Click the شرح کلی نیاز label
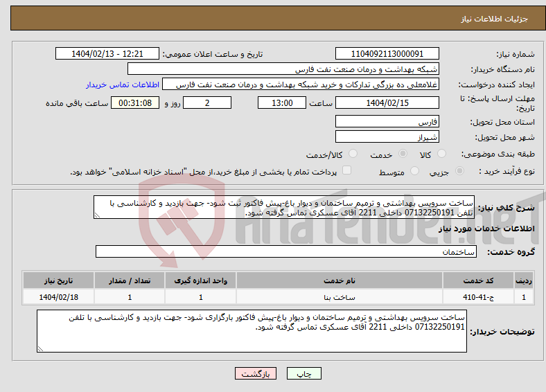The height and width of the screenshot is (392, 546). pos(507,208)
